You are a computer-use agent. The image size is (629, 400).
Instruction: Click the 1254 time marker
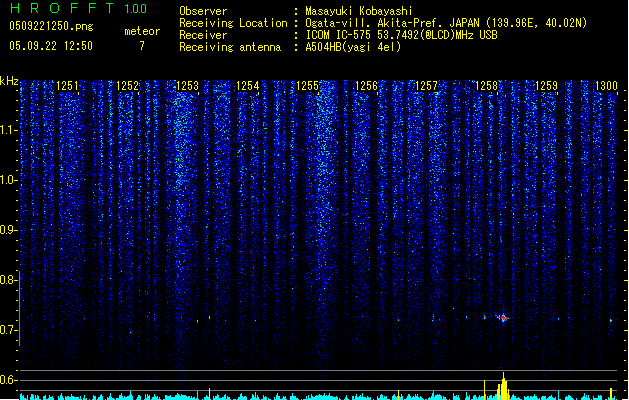tap(248, 86)
